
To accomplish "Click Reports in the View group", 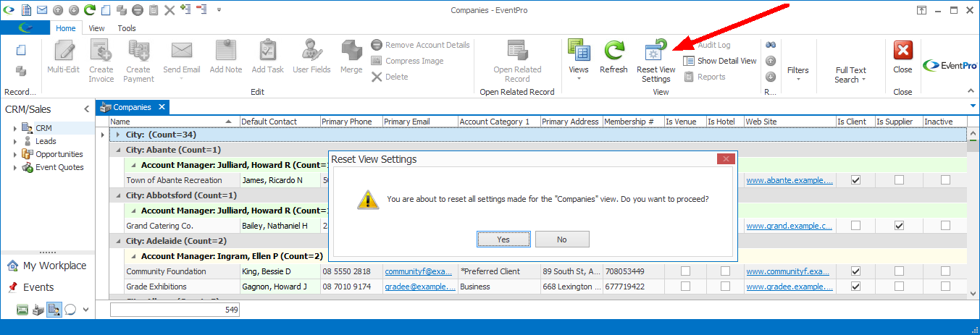I will 705,77.
